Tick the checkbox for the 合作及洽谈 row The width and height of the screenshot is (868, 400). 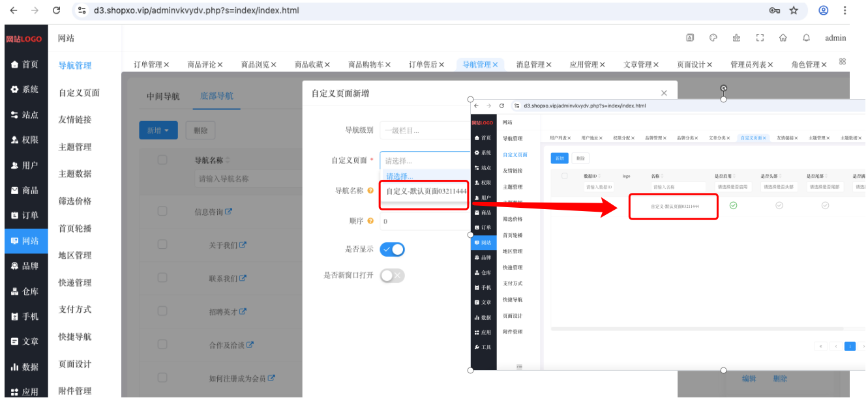pos(162,345)
